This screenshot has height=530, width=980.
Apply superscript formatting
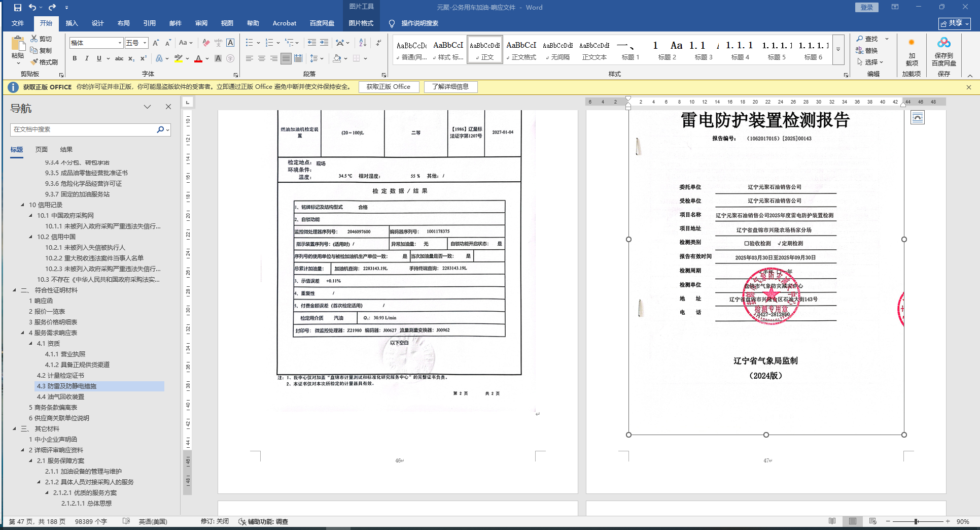click(144, 58)
